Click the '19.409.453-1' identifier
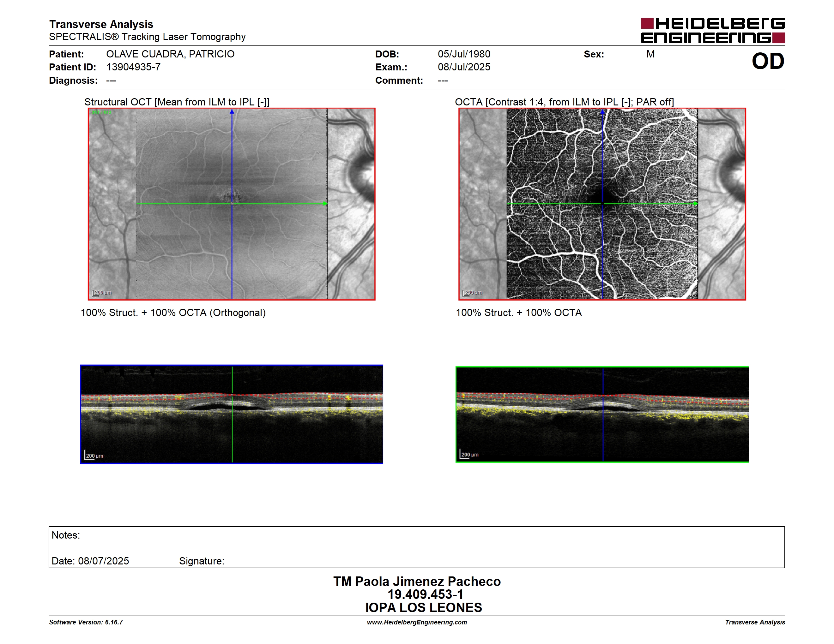Image resolution: width=834 pixels, height=644 pixels. 426,594
